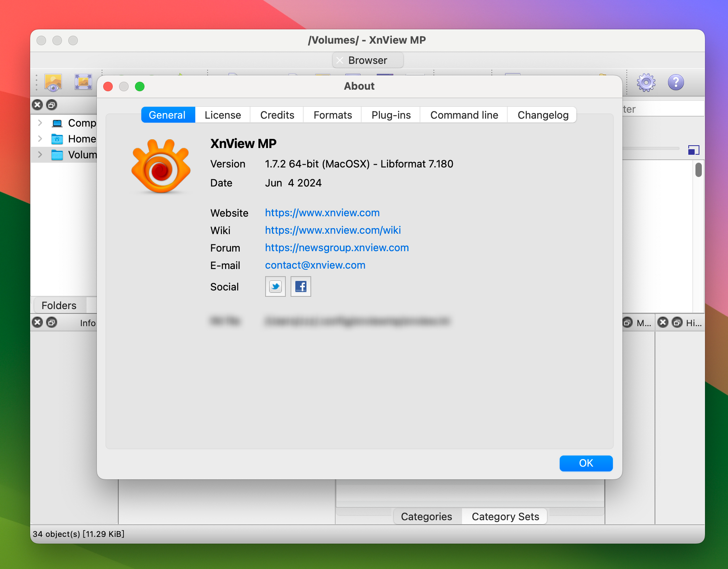The width and height of the screenshot is (728, 569).
Task: Expand the Volumes tree node
Action: (x=40, y=155)
